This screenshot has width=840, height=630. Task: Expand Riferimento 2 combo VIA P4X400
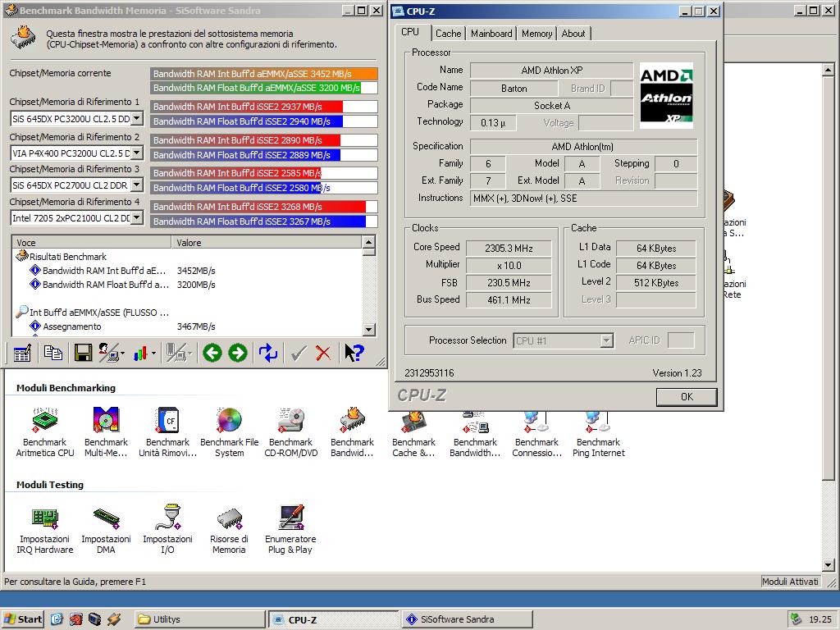[137, 153]
